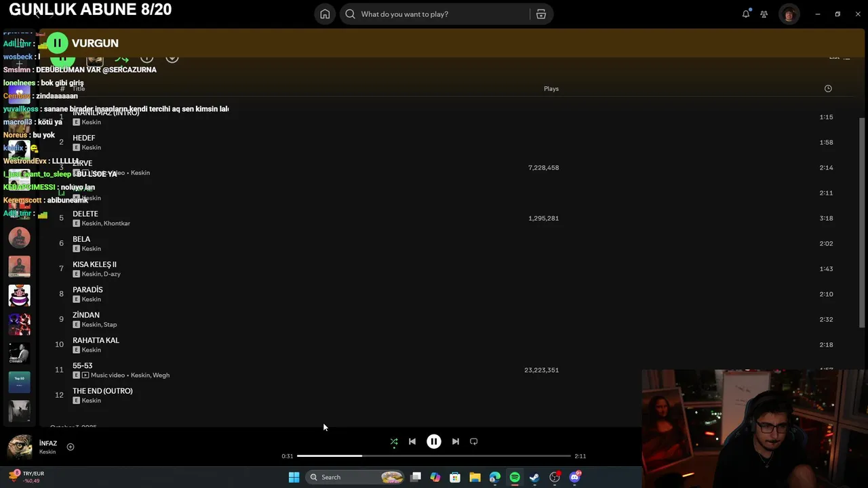
Task: Click the 23,223,351 plays count
Action: [x=541, y=370]
